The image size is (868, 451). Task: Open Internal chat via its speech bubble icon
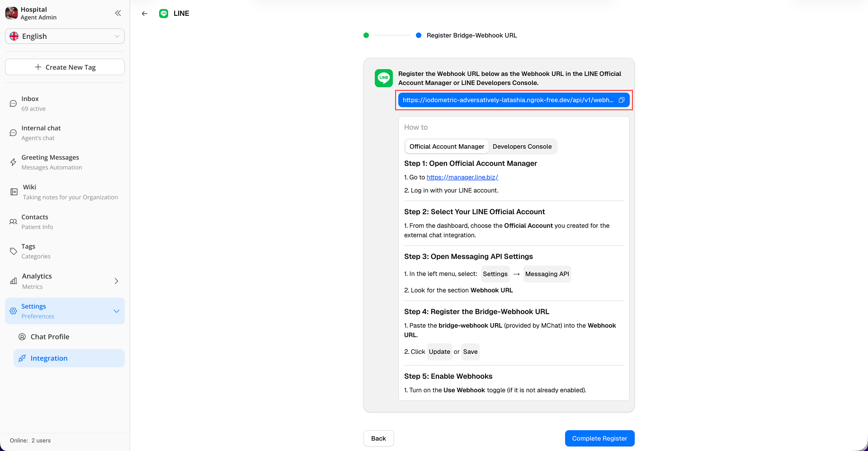tap(13, 132)
